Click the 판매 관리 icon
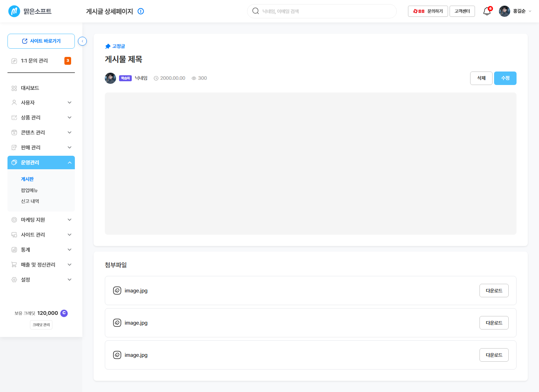 click(14, 148)
